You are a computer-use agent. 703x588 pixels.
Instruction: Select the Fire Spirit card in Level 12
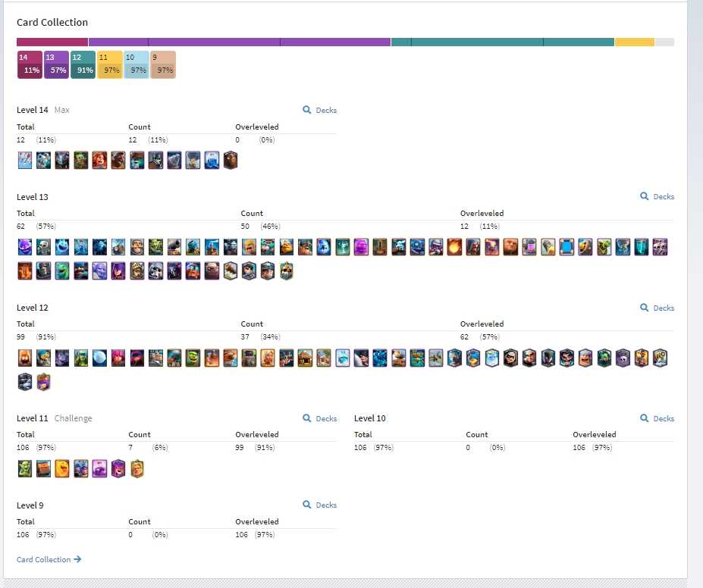(25, 358)
